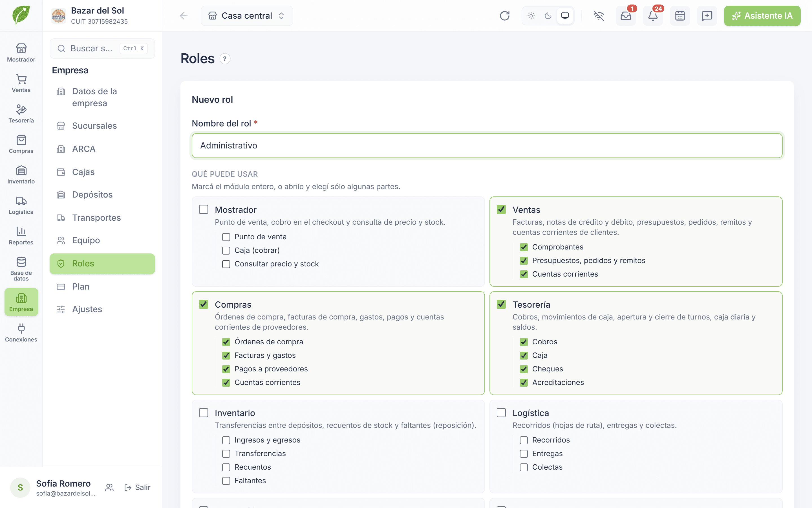812x508 pixels.
Task: Open the Plan menu item
Action: [102, 286]
